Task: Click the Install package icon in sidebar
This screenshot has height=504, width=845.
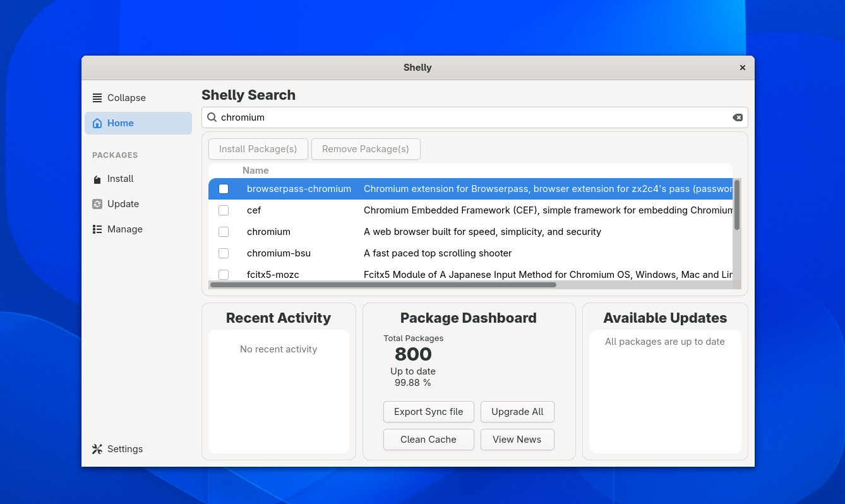Action: 97,179
